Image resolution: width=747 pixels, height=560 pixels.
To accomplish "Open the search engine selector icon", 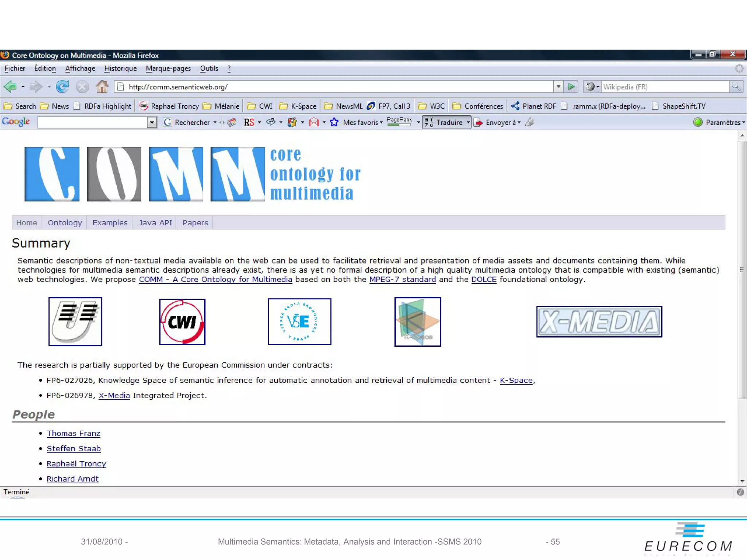I will pyautogui.click(x=592, y=87).
